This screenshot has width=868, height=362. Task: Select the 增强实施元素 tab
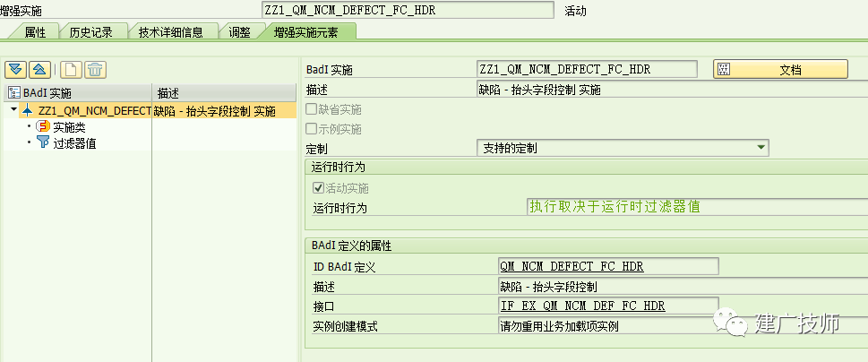point(305,32)
